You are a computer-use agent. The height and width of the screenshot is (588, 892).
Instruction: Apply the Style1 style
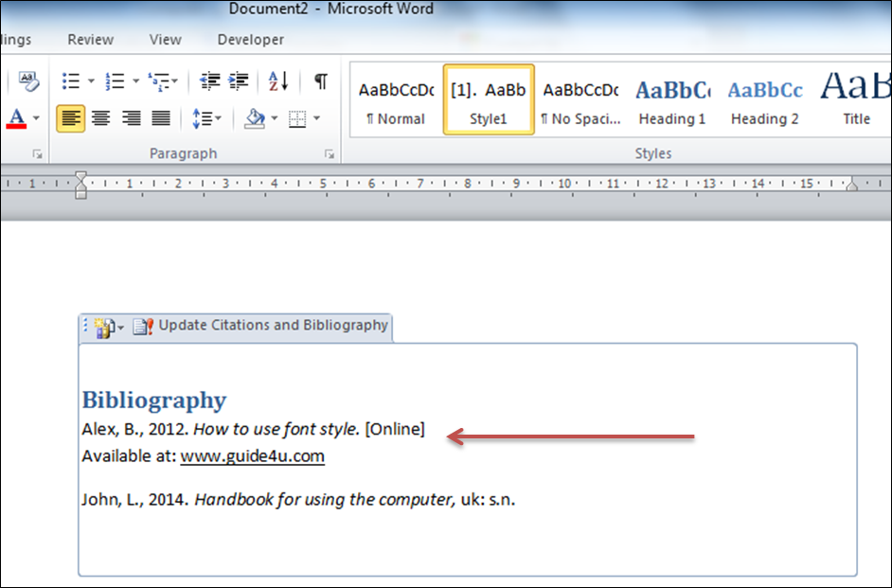(489, 100)
